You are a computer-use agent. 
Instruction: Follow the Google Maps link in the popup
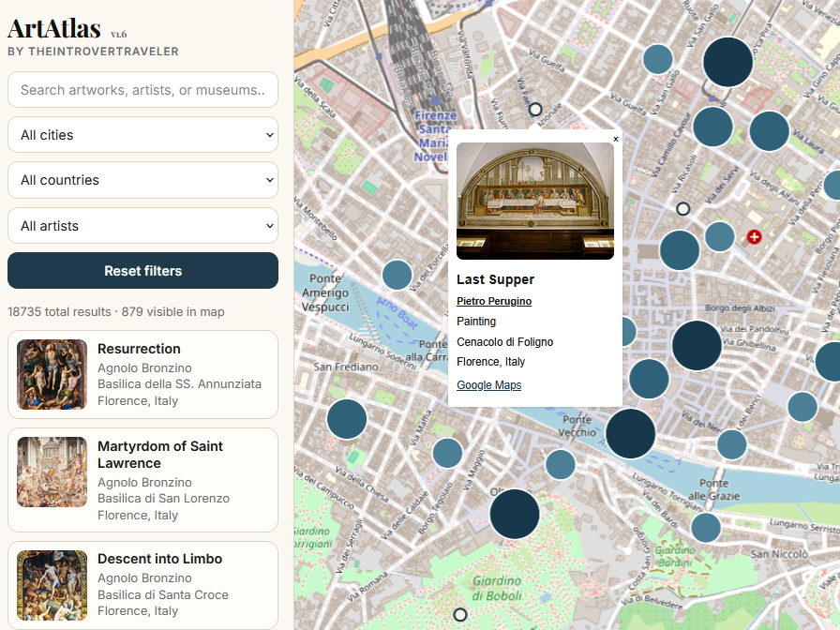click(488, 384)
